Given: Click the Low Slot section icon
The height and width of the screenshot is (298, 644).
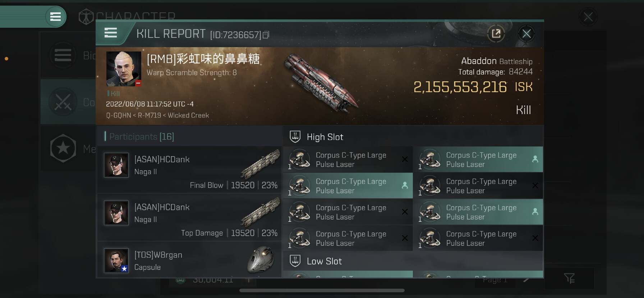Looking at the screenshot, I should click(x=295, y=261).
